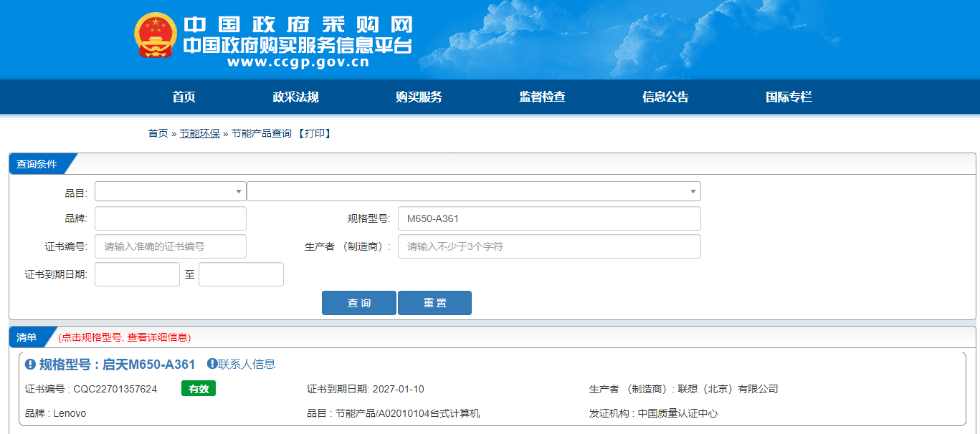Open 信息公告 navigation menu

point(665,97)
